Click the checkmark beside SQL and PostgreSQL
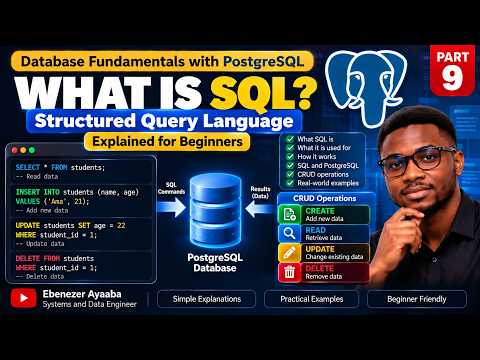 click(x=290, y=165)
